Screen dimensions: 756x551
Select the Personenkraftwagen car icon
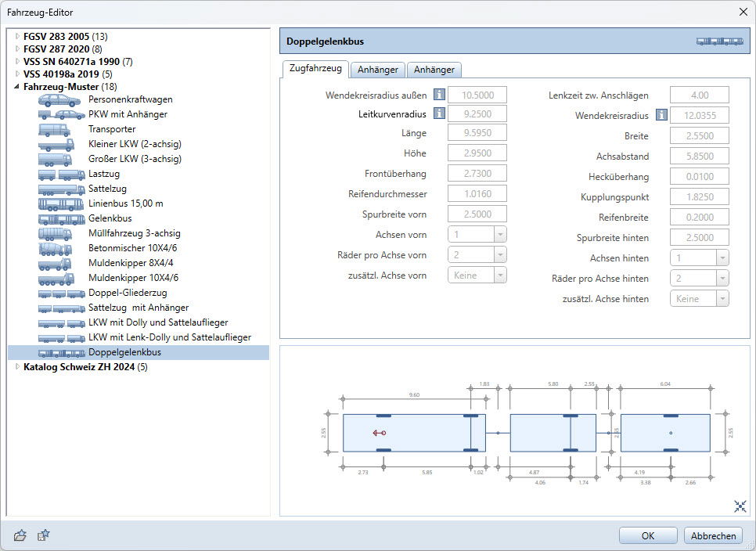(59, 99)
